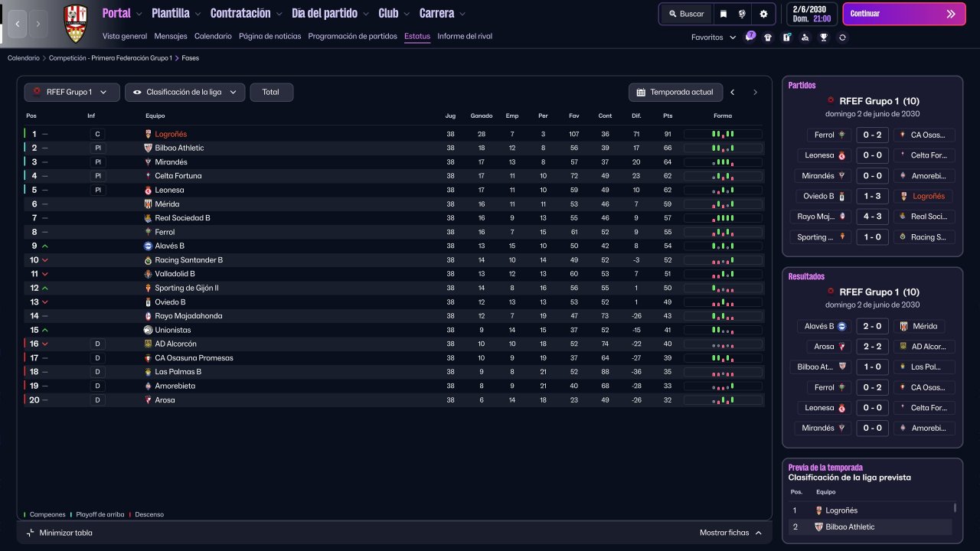Go to previous season with left chevron
The width and height of the screenshot is (980, 551).
pyautogui.click(x=732, y=92)
